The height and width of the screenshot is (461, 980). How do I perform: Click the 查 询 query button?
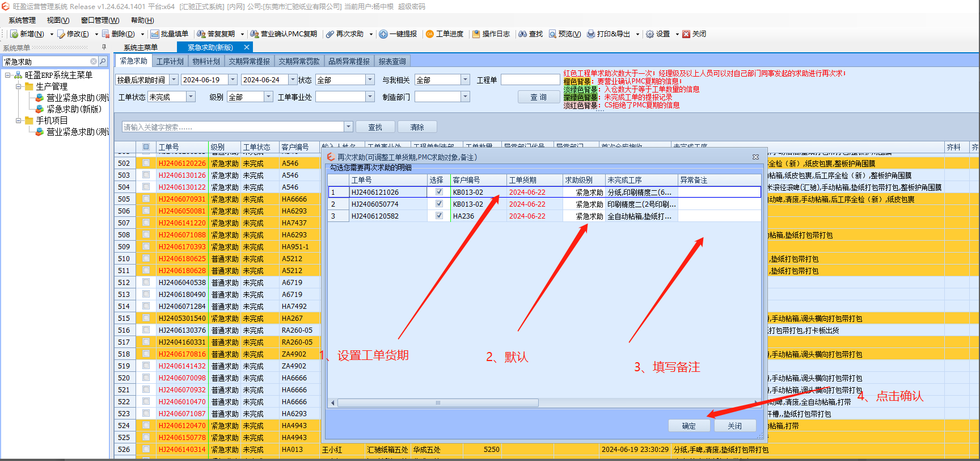[539, 97]
